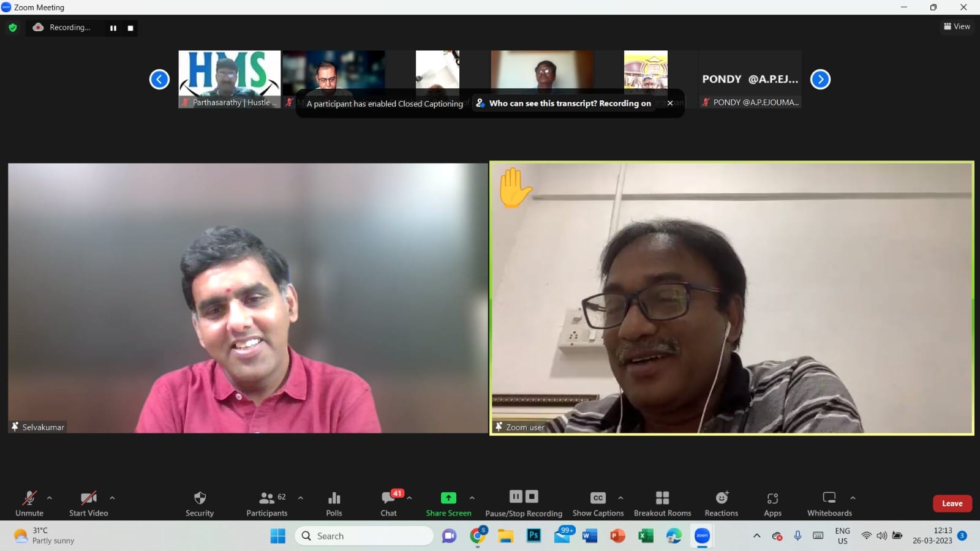This screenshot has height=551, width=980.
Task: Unmute the microphone
Action: 29,503
